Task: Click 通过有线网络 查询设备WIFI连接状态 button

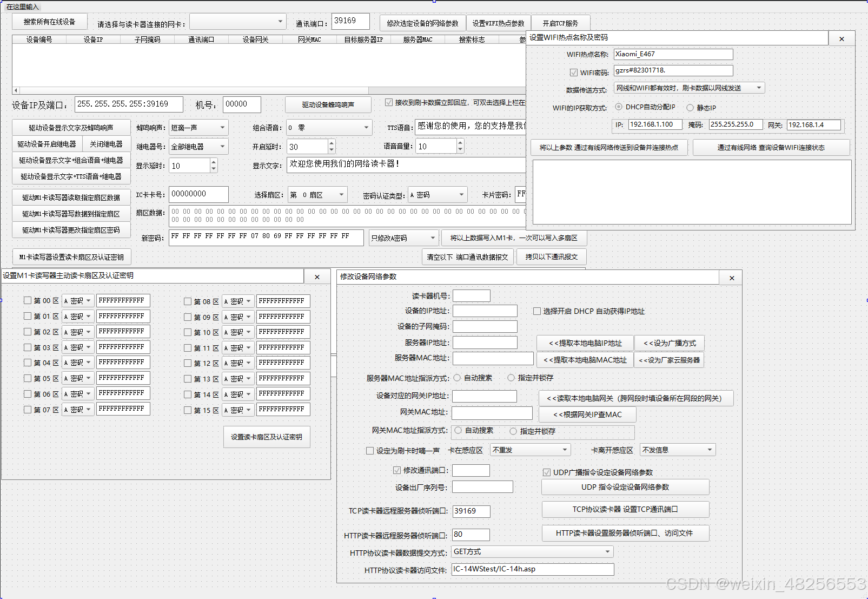Action: pyautogui.click(x=771, y=148)
